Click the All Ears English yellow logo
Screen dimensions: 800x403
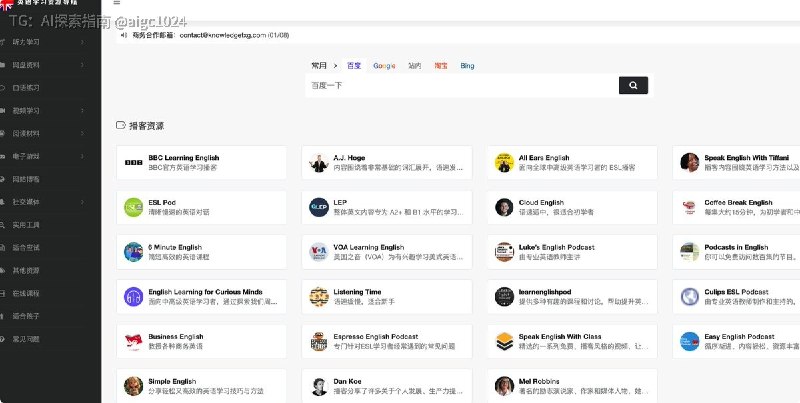[x=504, y=163]
